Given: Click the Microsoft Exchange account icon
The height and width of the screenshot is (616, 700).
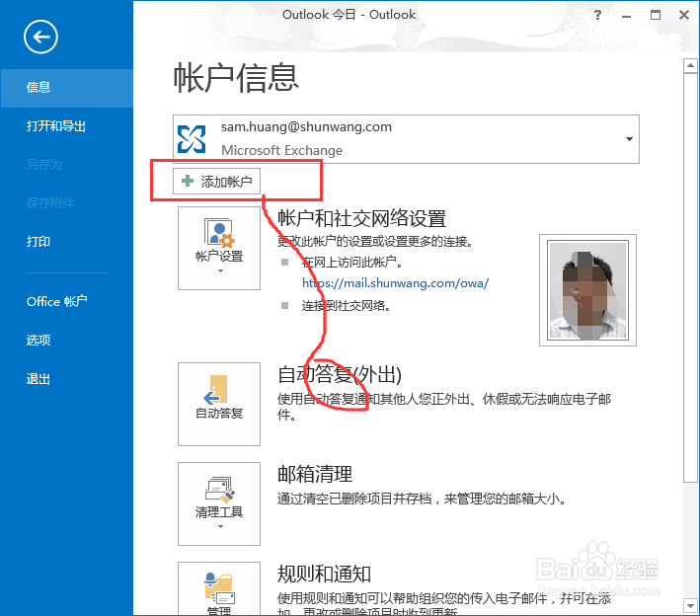Looking at the screenshot, I should (x=192, y=139).
